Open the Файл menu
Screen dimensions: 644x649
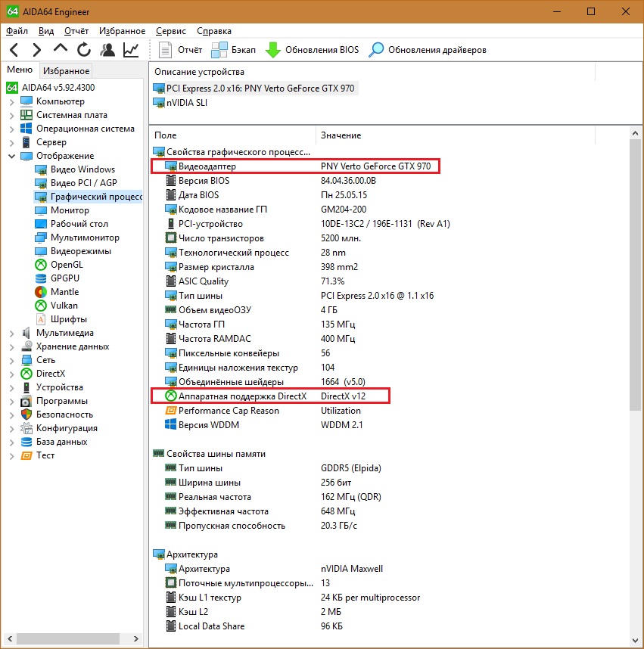[17, 31]
